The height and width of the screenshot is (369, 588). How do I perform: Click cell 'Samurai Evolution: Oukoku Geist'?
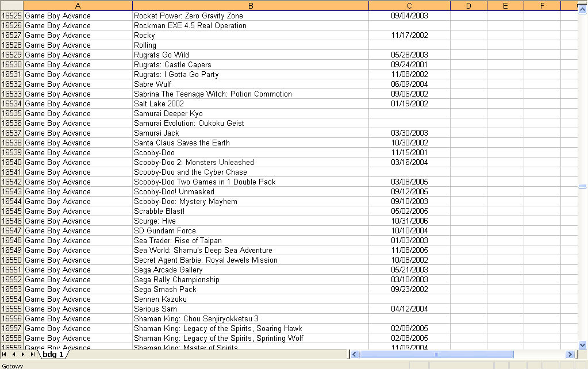pyautogui.click(x=251, y=123)
